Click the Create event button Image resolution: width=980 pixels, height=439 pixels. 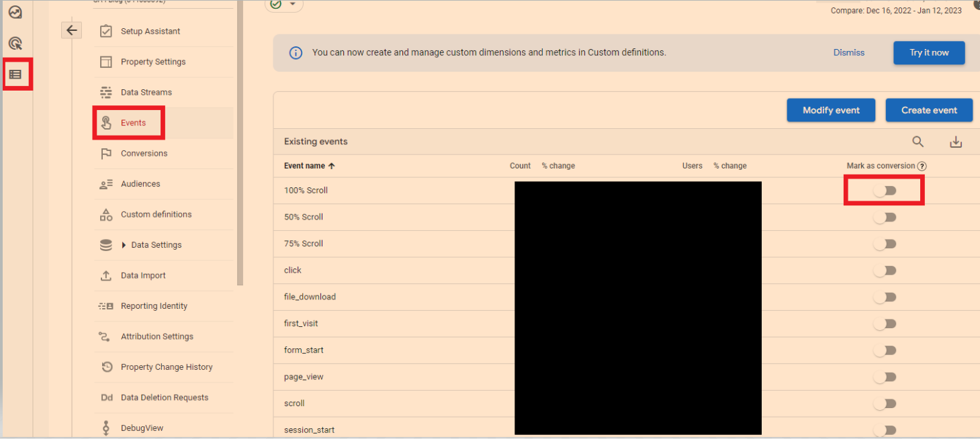[928, 110]
